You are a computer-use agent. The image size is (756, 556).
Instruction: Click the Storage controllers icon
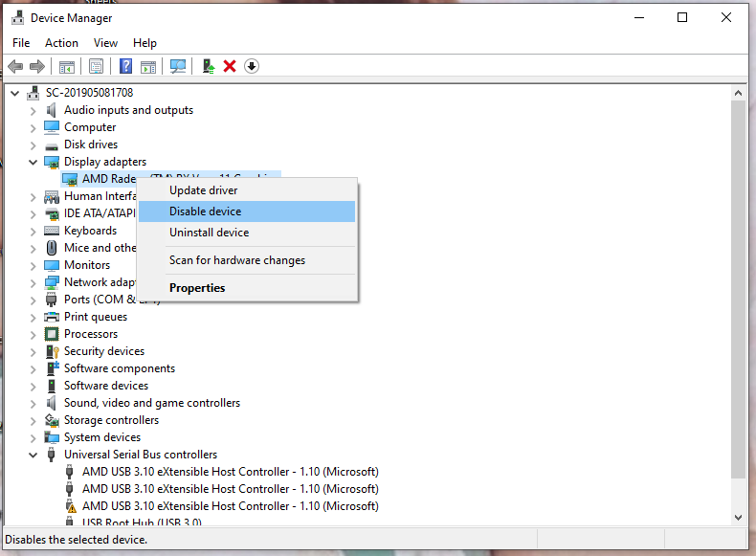coord(52,420)
